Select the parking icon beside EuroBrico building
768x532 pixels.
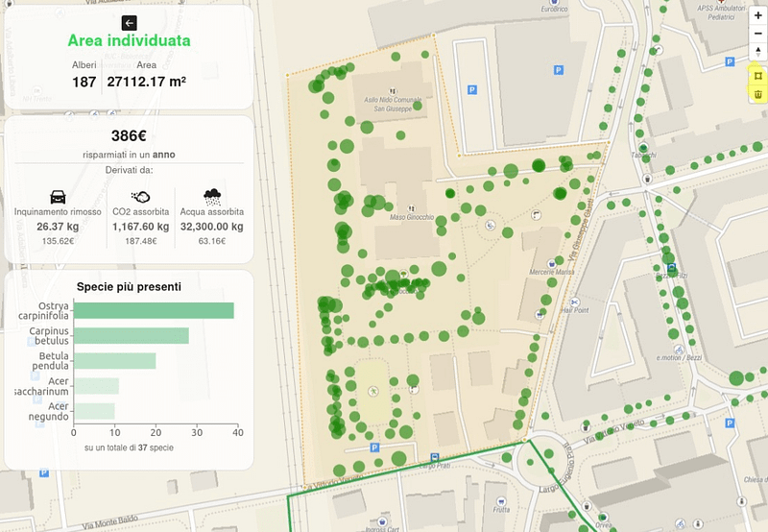[x=559, y=70]
